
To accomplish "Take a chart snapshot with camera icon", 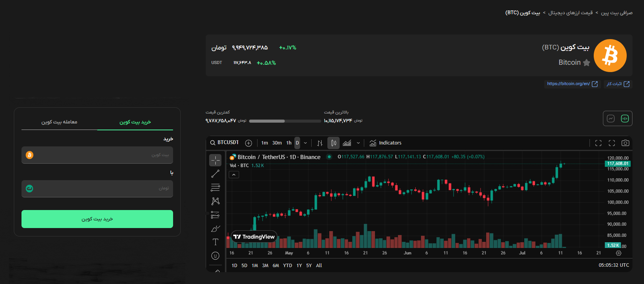I will [x=625, y=143].
